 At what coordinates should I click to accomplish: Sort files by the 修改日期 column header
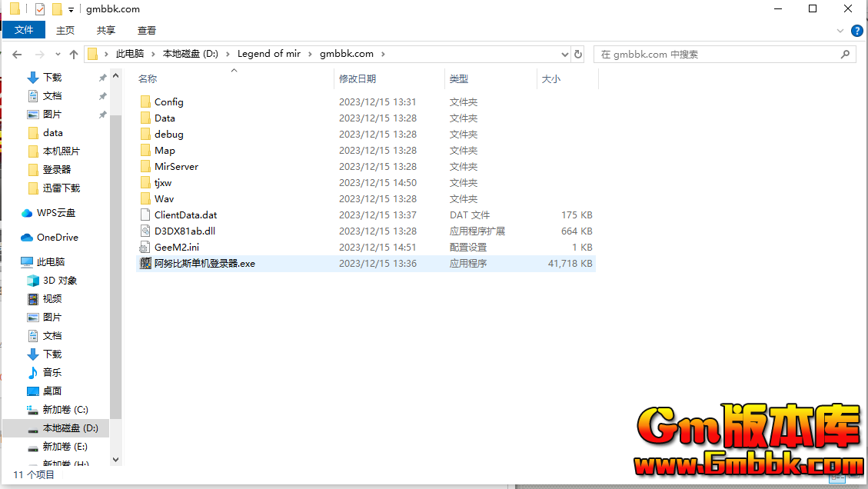click(358, 78)
